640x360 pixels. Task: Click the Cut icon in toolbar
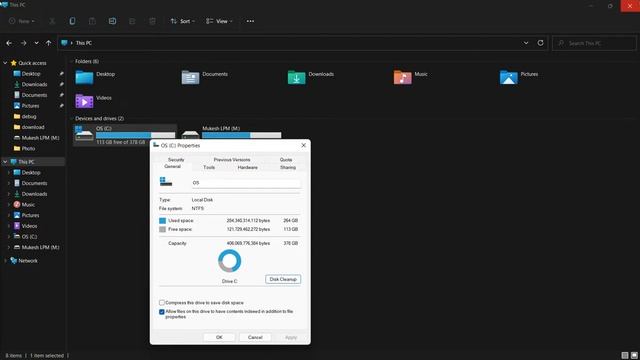coord(52,21)
